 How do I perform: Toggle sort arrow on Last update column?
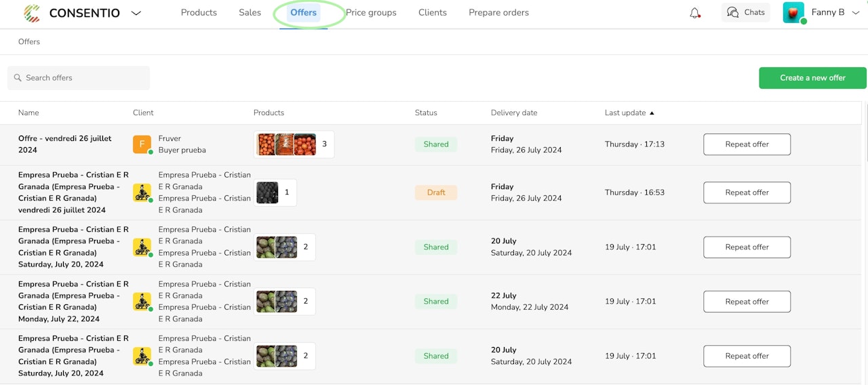click(652, 113)
